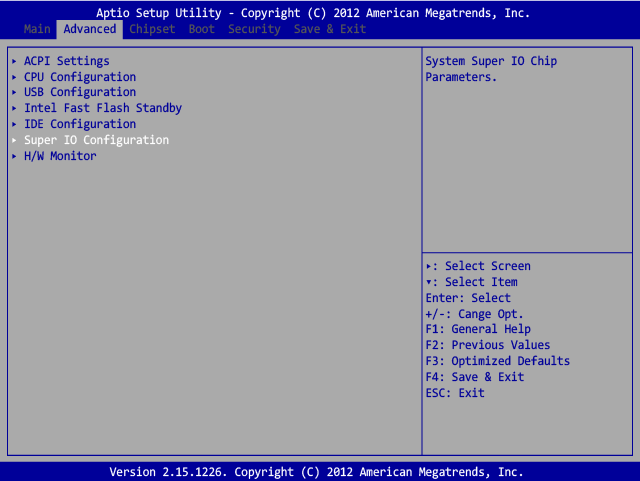
Task: Click the 'F4: Save & Exit' hint
Action: 475,377
